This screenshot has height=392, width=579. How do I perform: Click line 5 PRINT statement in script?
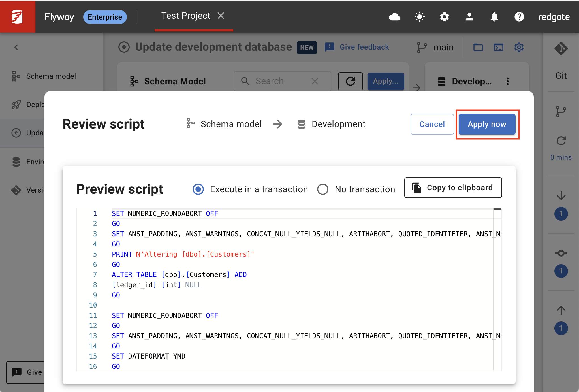(x=183, y=254)
